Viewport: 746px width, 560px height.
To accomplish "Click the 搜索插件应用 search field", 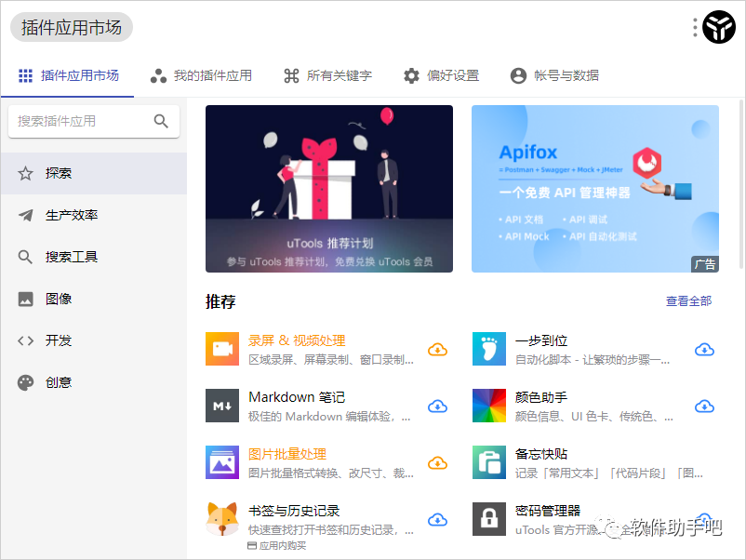I will (94, 121).
